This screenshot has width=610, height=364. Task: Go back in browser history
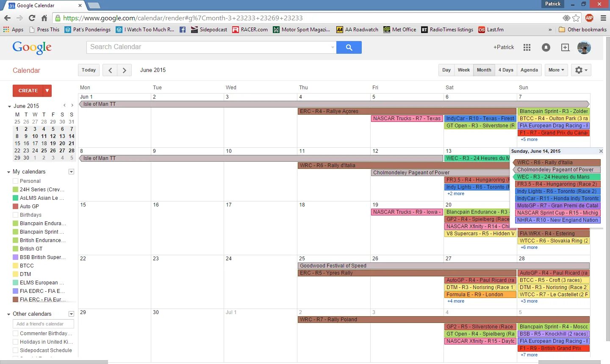[x=7, y=18]
